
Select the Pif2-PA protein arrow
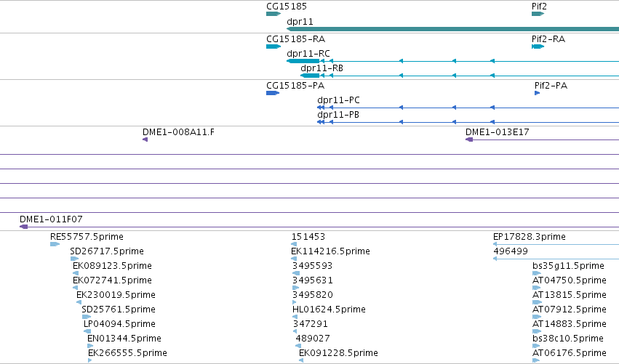point(537,93)
